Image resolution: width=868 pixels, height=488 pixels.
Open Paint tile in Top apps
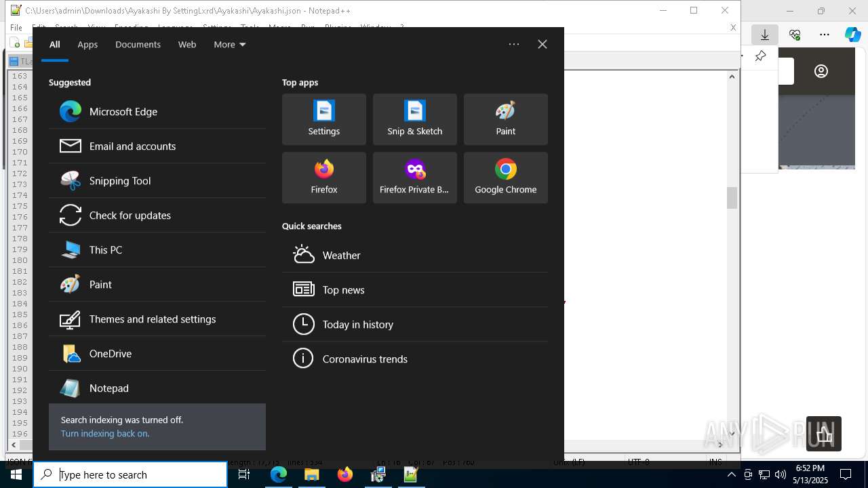tap(506, 119)
